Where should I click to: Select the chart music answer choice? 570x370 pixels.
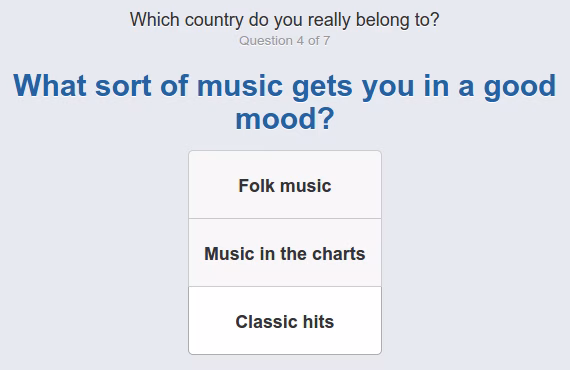[x=285, y=253]
